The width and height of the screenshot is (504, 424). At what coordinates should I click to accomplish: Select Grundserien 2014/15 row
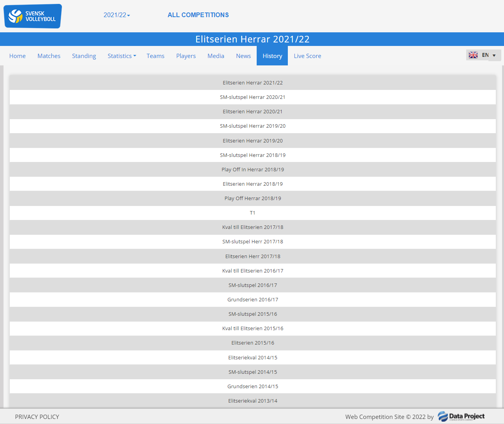click(253, 386)
